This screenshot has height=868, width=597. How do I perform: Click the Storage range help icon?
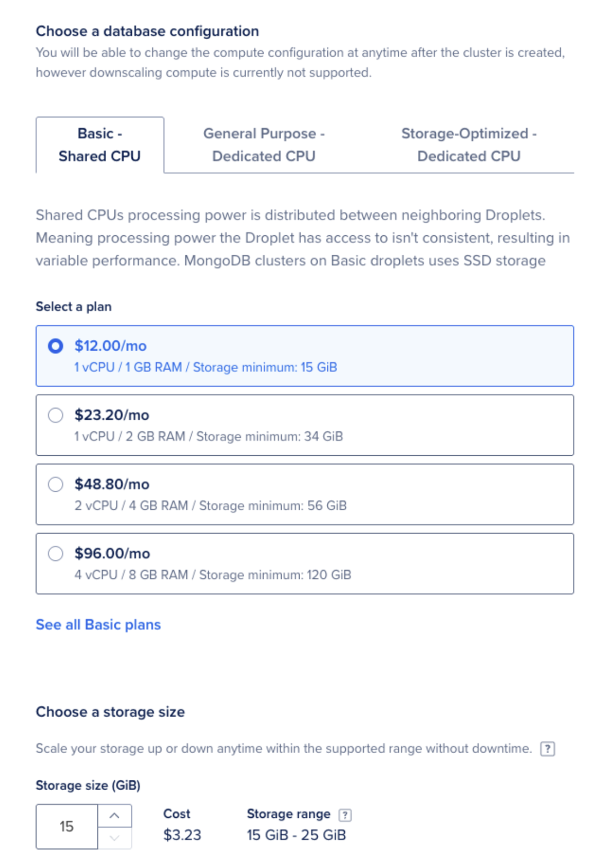click(x=345, y=815)
